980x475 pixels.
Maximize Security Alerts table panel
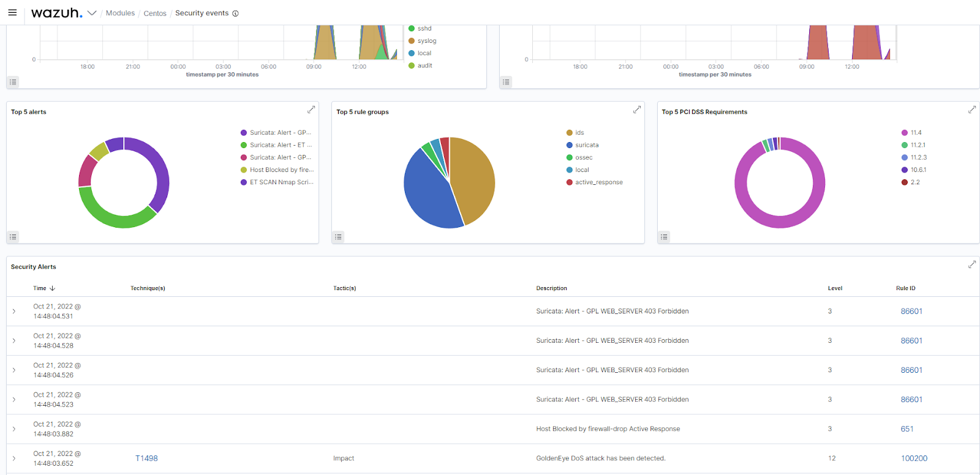972,264
